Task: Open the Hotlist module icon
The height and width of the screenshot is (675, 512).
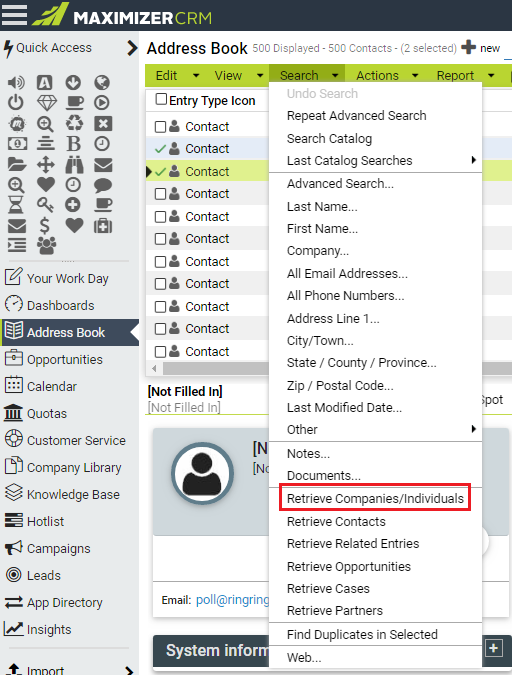Action: (x=13, y=520)
